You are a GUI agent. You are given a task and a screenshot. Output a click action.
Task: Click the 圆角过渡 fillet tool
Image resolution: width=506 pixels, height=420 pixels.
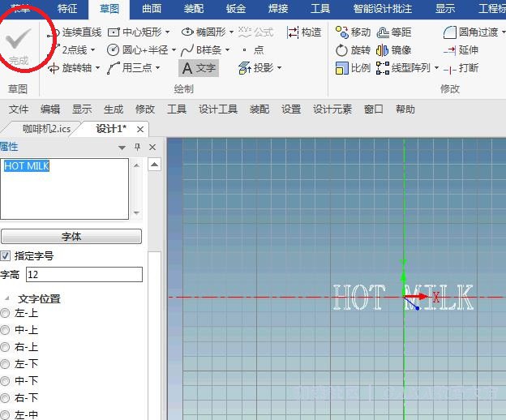(x=471, y=32)
